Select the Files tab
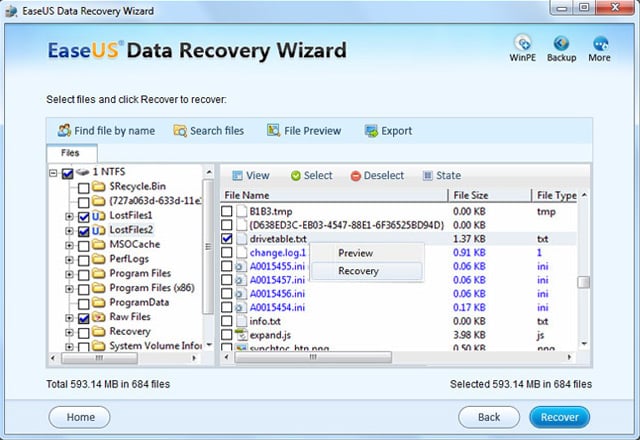Viewport: 640px width, 440px height. point(71,153)
